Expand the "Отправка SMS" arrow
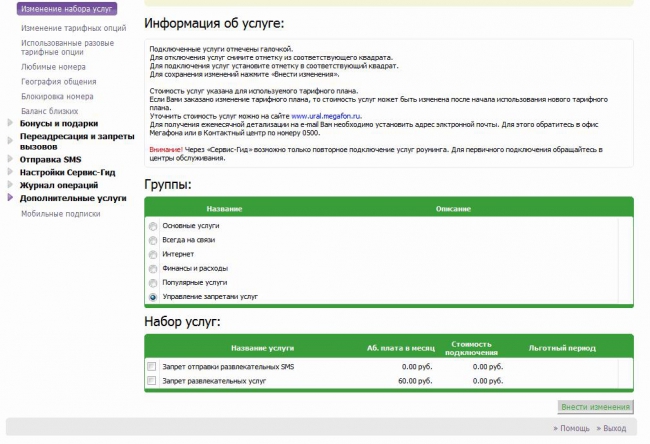The image size is (650, 444). (10, 159)
